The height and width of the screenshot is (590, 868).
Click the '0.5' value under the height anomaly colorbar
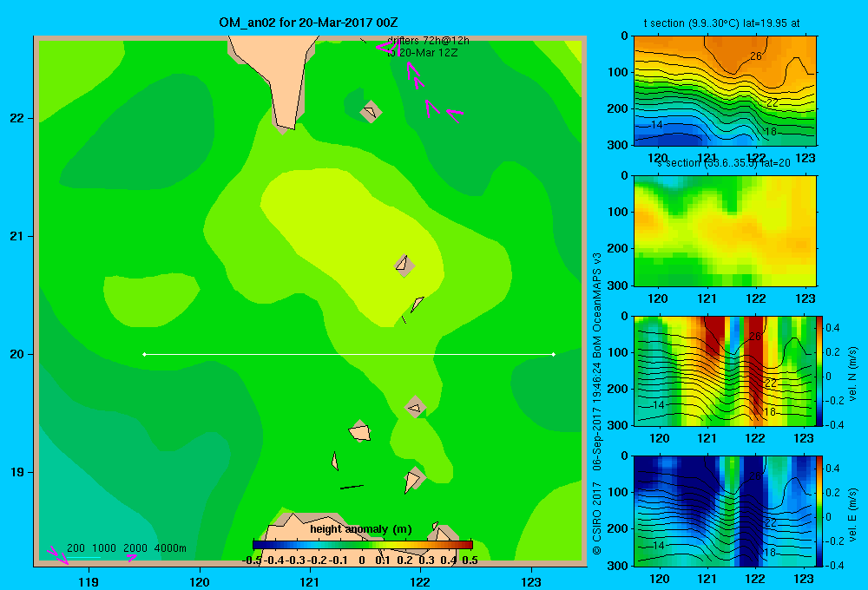pyautogui.click(x=470, y=560)
